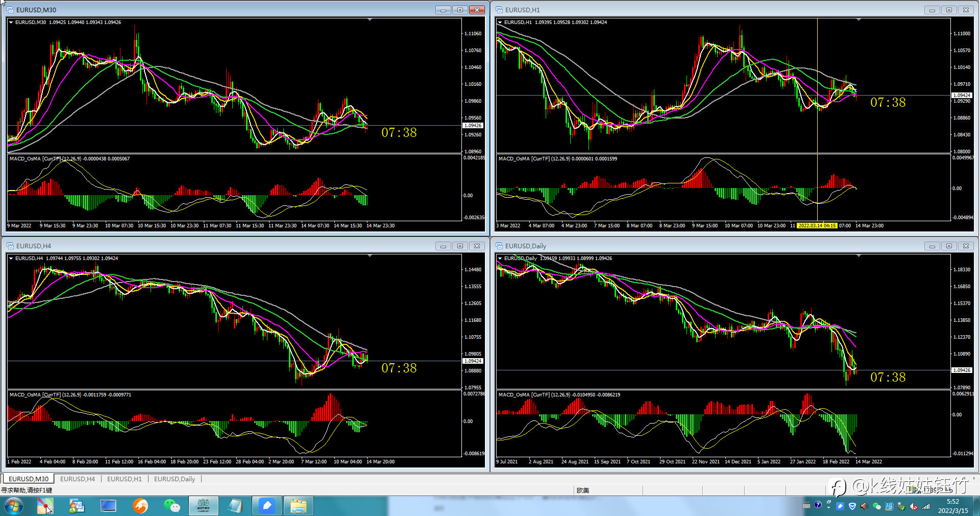Open the Notepad taskbar icon

235,506
